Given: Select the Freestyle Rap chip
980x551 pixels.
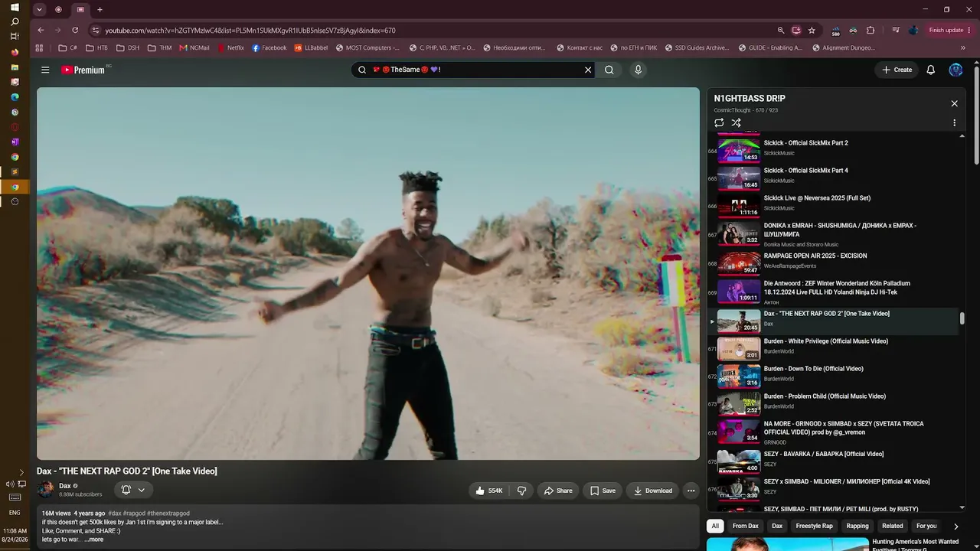Looking at the screenshot, I should click(x=814, y=526).
